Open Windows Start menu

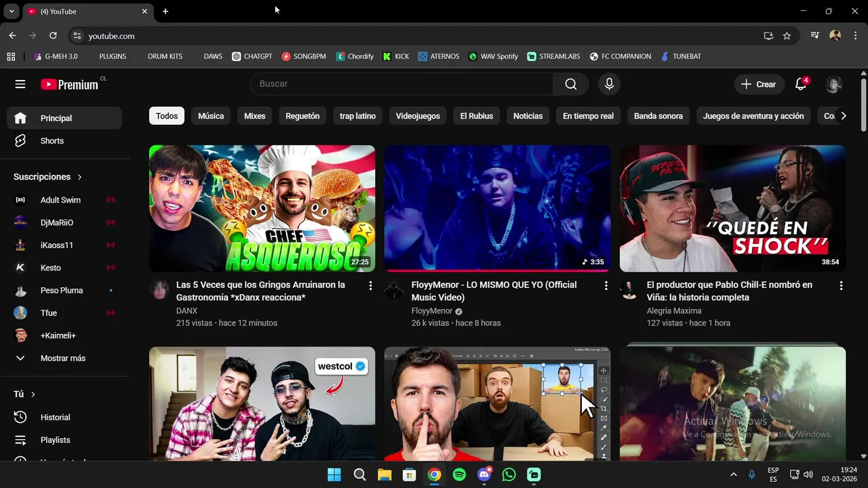click(x=334, y=475)
